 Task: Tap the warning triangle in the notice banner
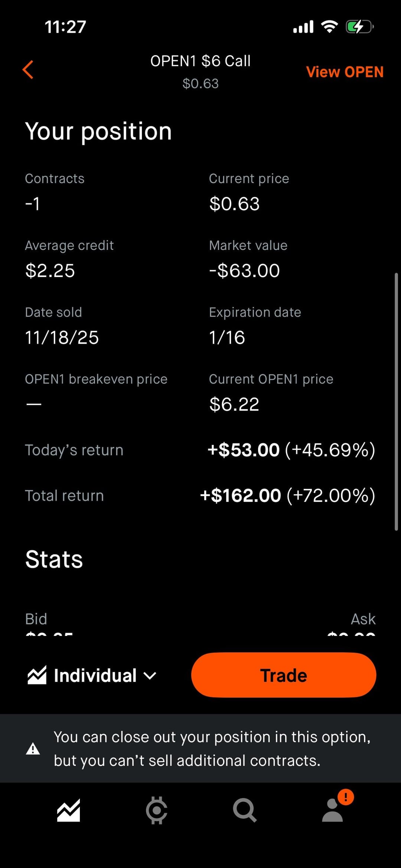pyautogui.click(x=33, y=749)
